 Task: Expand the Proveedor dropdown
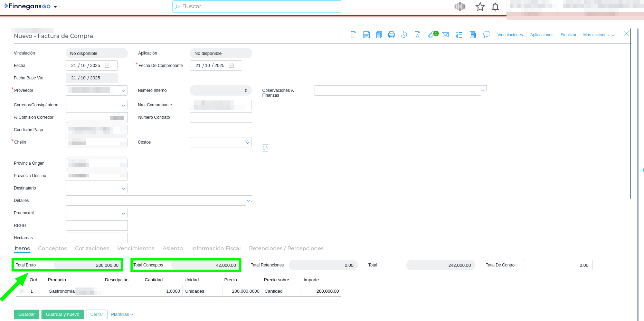pos(123,91)
